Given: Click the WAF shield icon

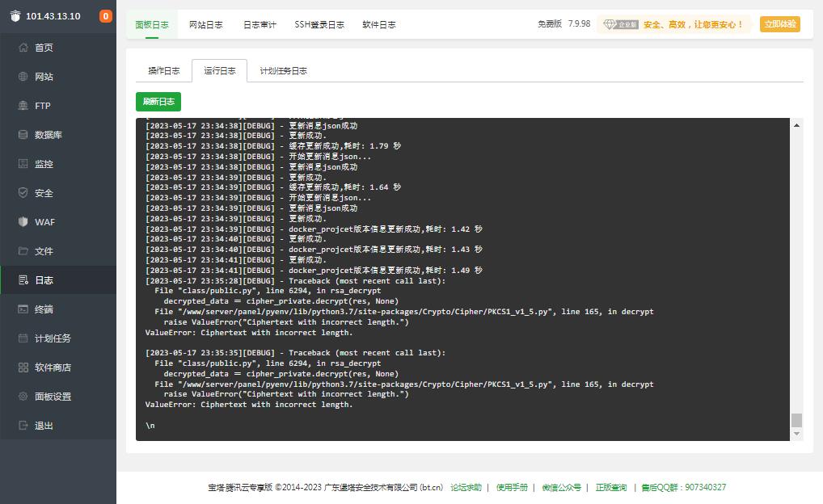Looking at the screenshot, I should [23, 222].
